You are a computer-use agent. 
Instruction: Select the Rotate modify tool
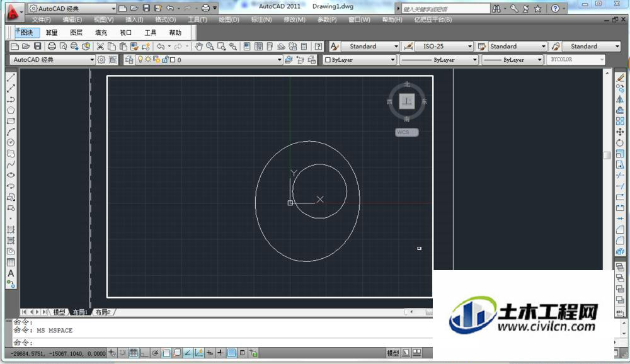[620, 142]
